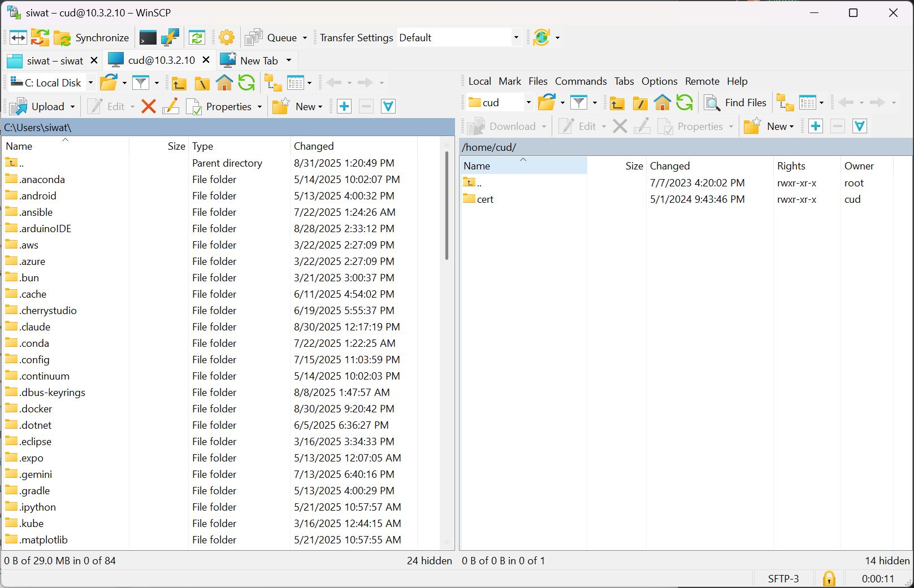
Task: Delete selected local file with red X
Action: (x=149, y=106)
